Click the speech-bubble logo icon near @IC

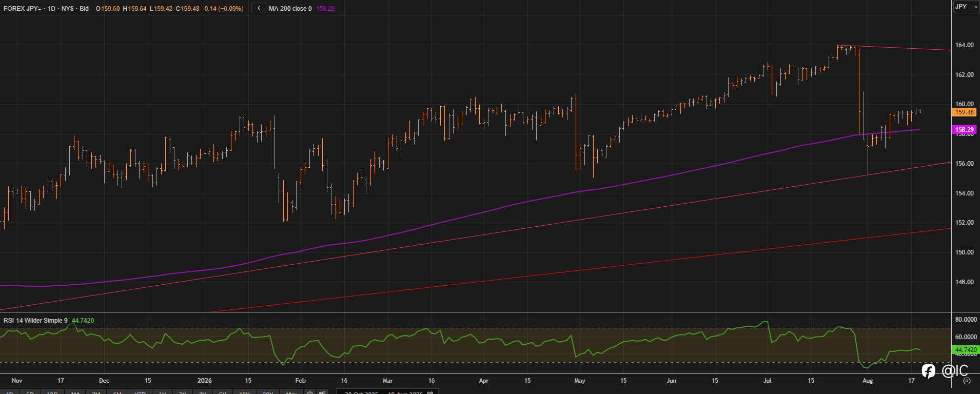tap(928, 370)
